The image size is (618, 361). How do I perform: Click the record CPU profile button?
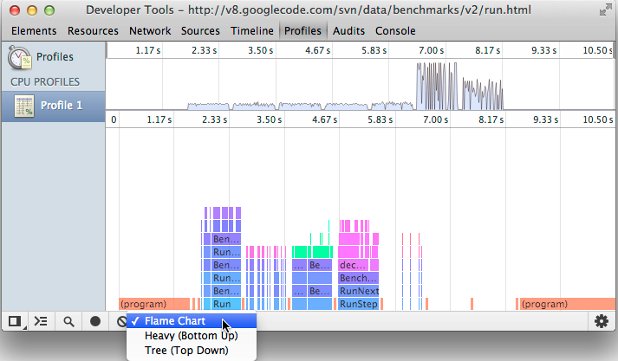pyautogui.click(x=95, y=322)
